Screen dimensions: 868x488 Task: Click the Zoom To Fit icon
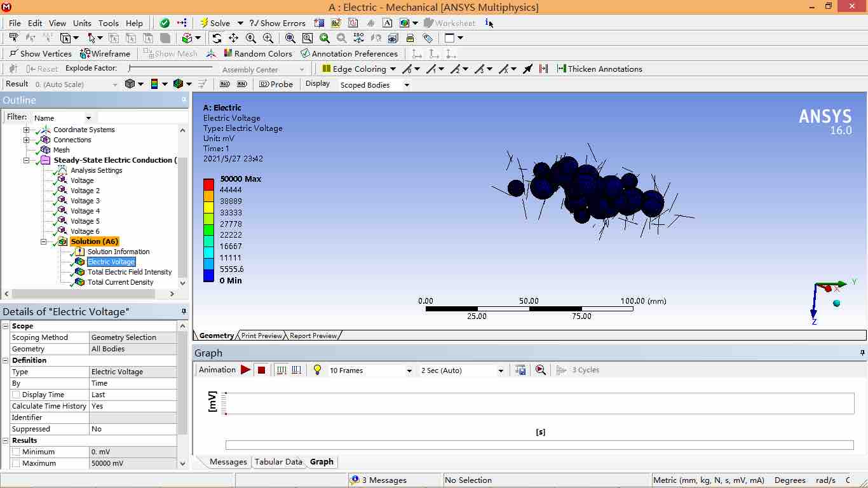pyautogui.click(x=290, y=38)
